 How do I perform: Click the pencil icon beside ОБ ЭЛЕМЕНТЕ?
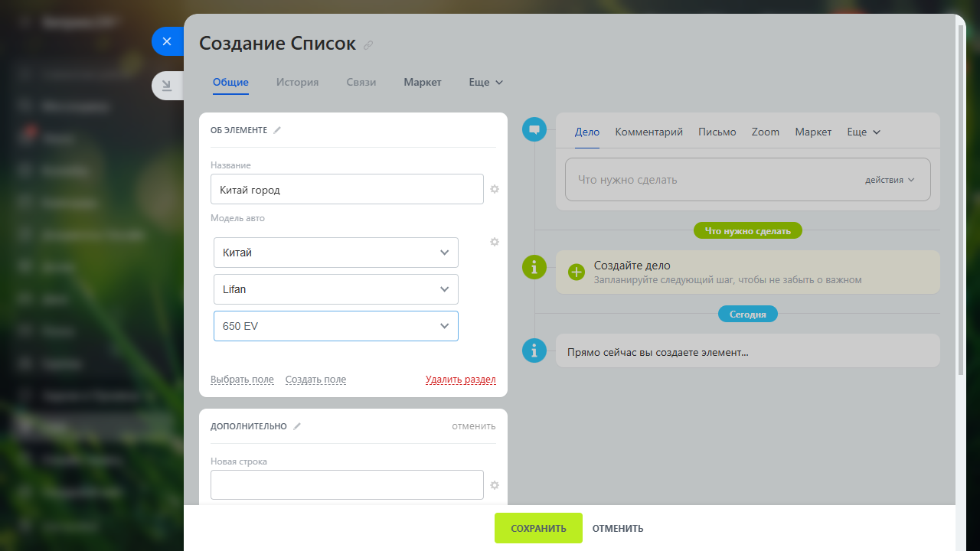tap(277, 130)
